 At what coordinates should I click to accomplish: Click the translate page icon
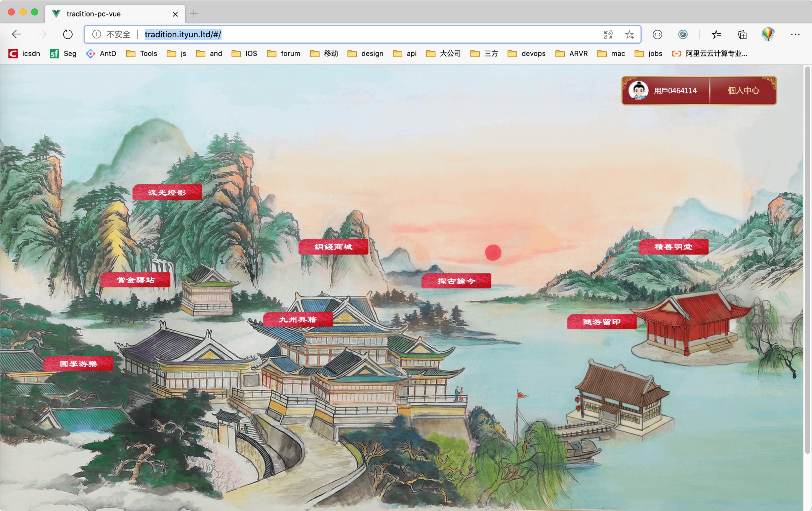(x=608, y=34)
